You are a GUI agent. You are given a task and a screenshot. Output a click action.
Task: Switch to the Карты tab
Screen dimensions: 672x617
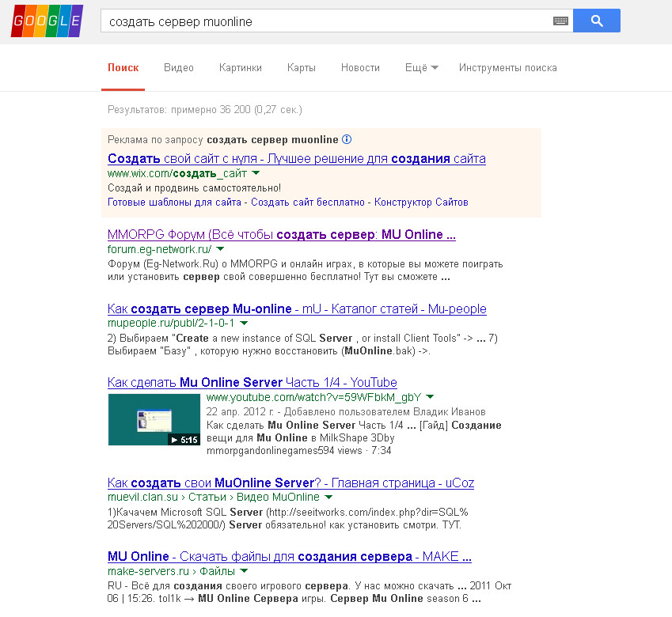[x=302, y=68]
